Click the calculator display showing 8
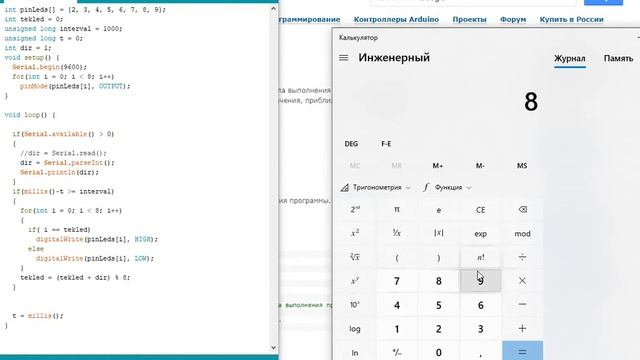Image resolution: width=640 pixels, height=360 pixels. pyautogui.click(x=531, y=101)
